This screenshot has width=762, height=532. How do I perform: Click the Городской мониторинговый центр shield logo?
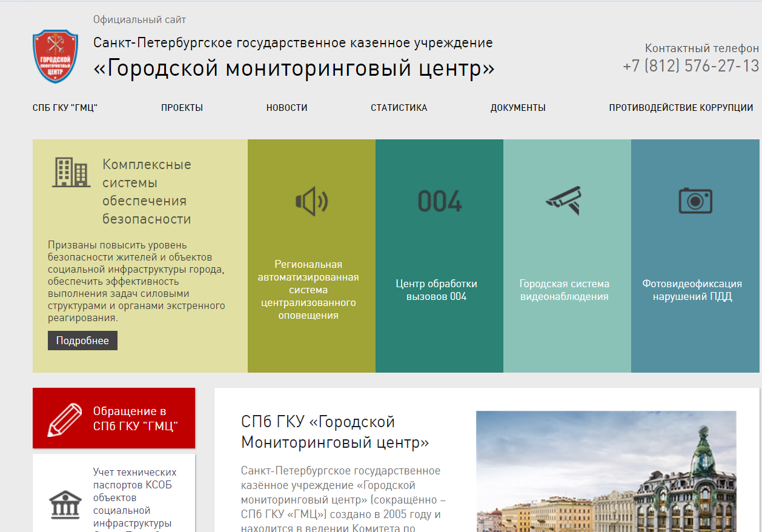coord(55,56)
